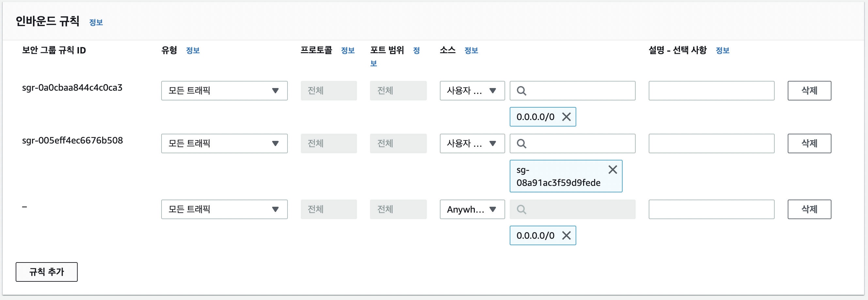Click the 규칙 추가 button
868x300 pixels.
tap(46, 272)
